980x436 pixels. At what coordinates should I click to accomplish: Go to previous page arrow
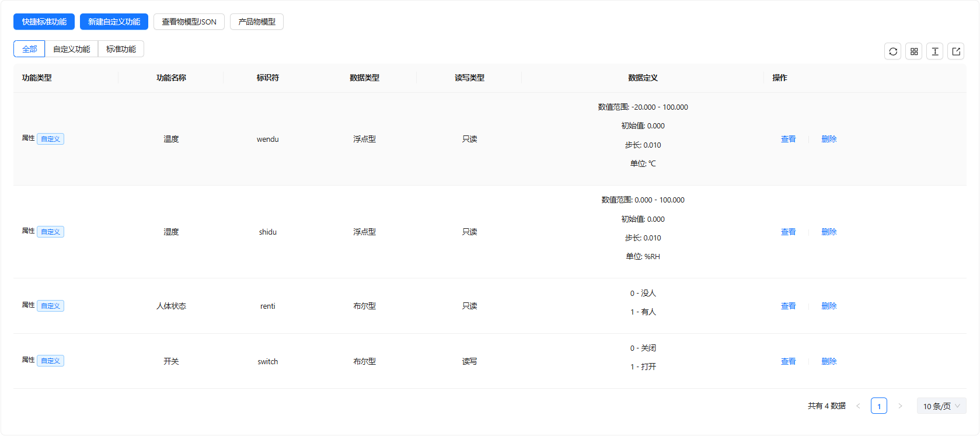(858, 406)
